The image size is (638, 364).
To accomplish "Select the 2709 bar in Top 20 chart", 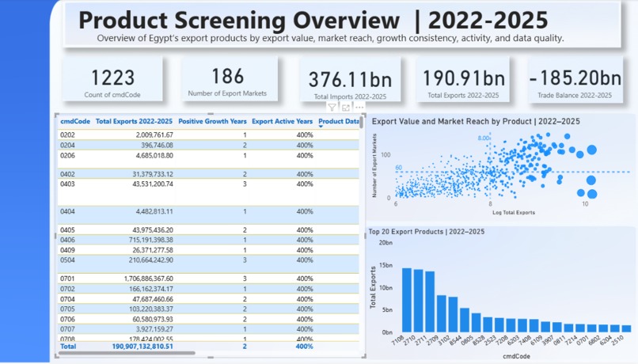I will (442, 313).
